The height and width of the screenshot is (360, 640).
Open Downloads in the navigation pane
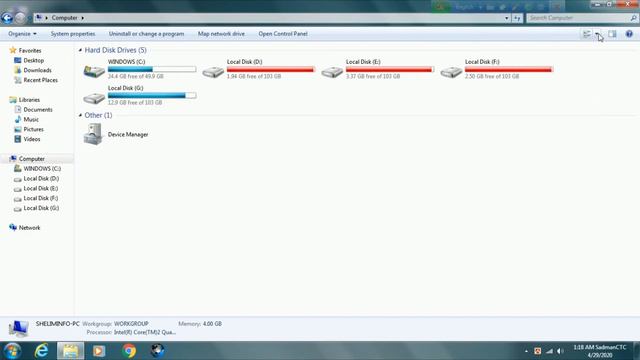pyautogui.click(x=37, y=70)
